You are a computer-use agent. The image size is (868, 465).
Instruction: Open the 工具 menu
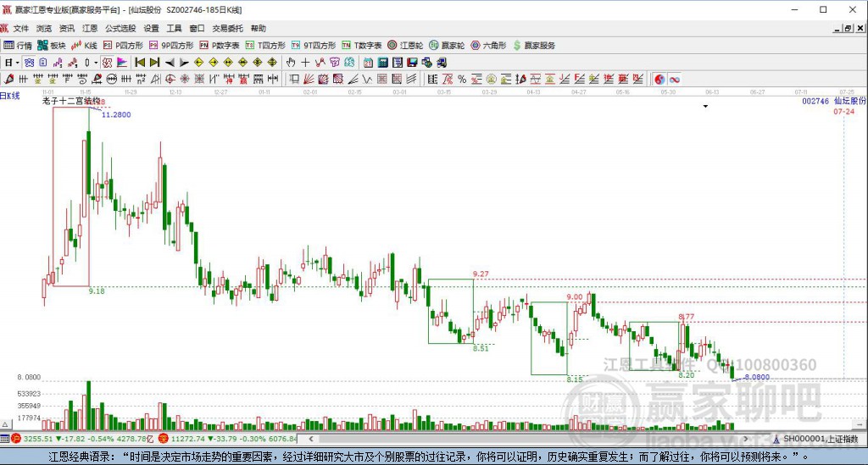coord(174,28)
